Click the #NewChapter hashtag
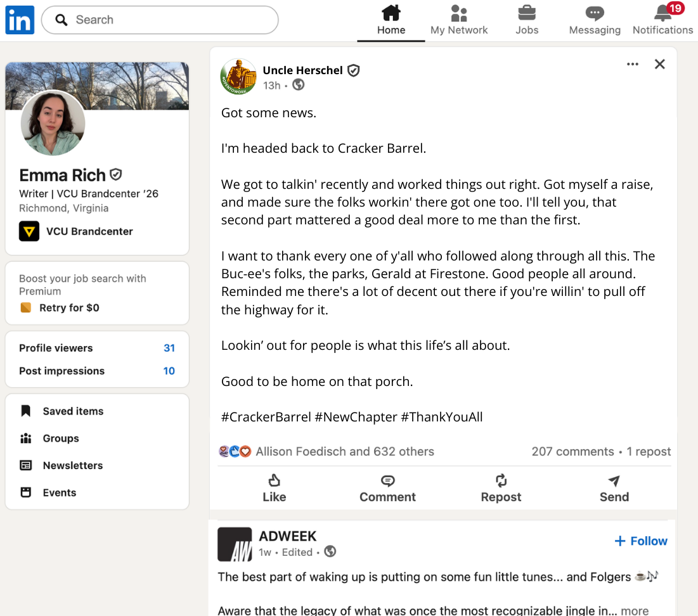Viewport: 698px width, 616px height. (x=356, y=417)
